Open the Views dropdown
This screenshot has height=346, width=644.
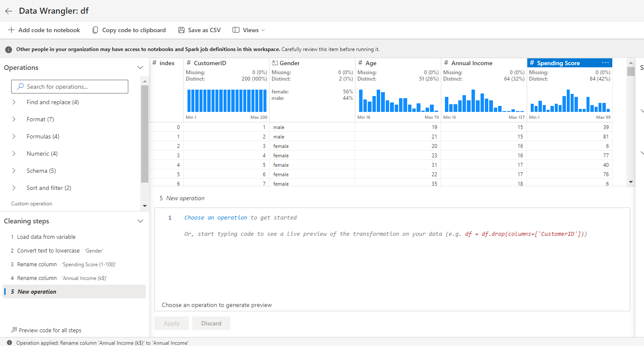tap(249, 30)
